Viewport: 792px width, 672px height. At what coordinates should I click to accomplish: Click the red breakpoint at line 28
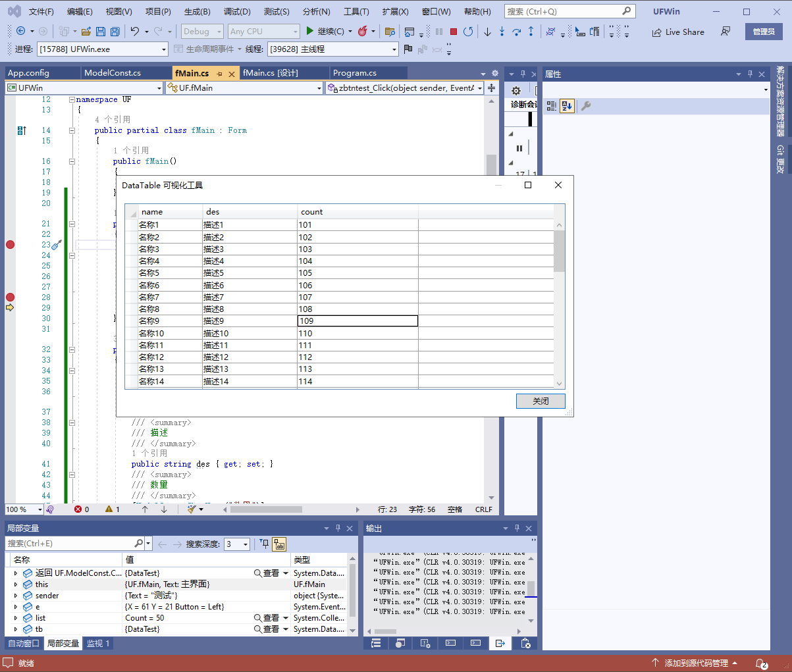[x=10, y=297]
